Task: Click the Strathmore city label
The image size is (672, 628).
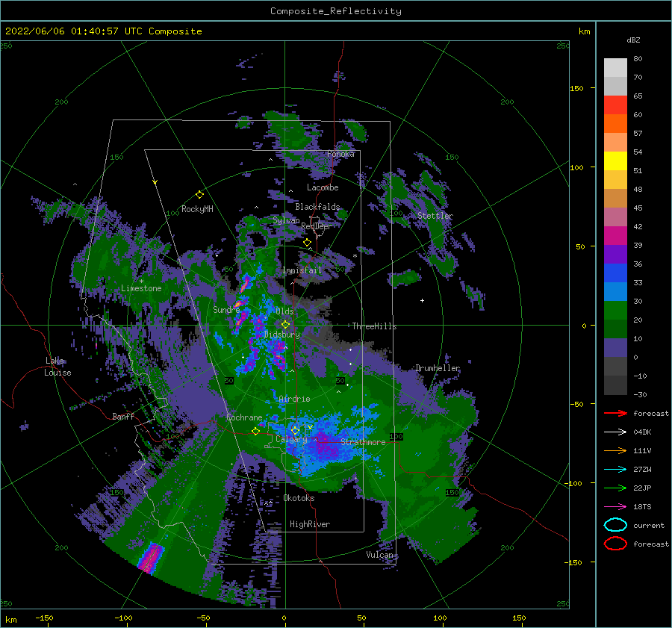Action: point(363,442)
